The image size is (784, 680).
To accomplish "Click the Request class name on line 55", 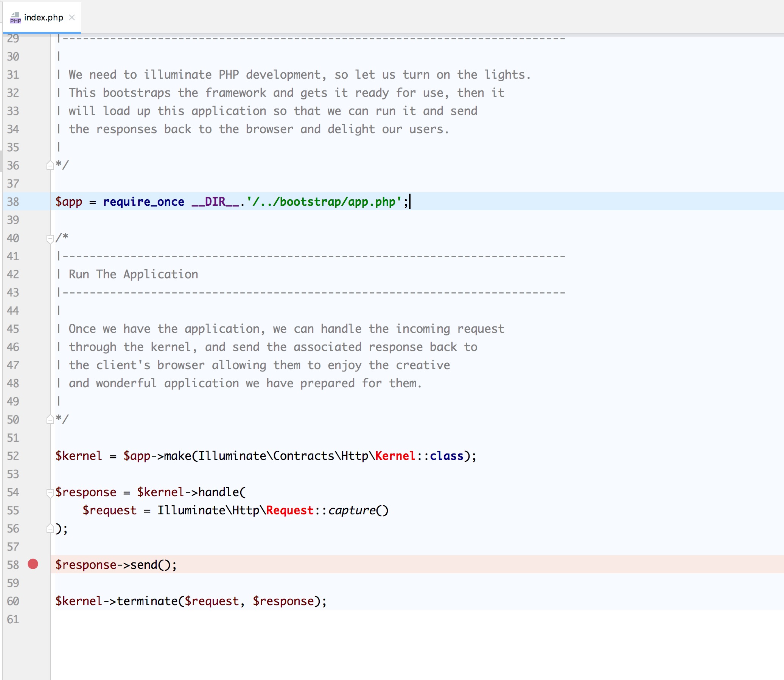I will (290, 511).
